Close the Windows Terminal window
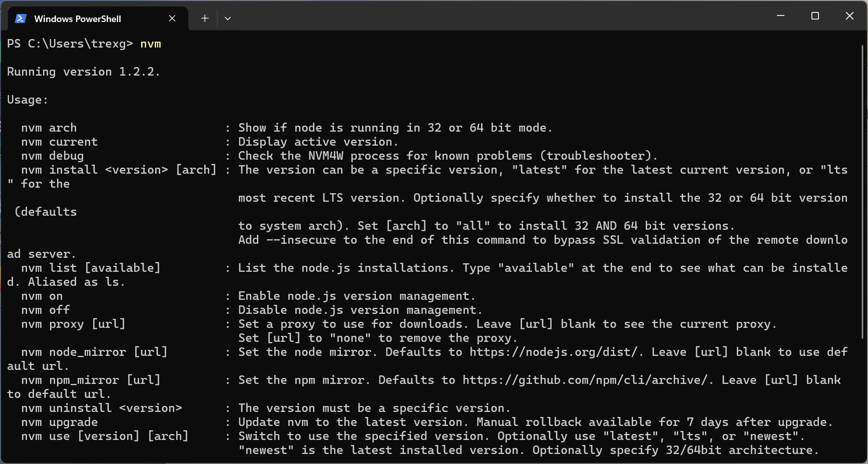This screenshot has width=868, height=464. 849,16
